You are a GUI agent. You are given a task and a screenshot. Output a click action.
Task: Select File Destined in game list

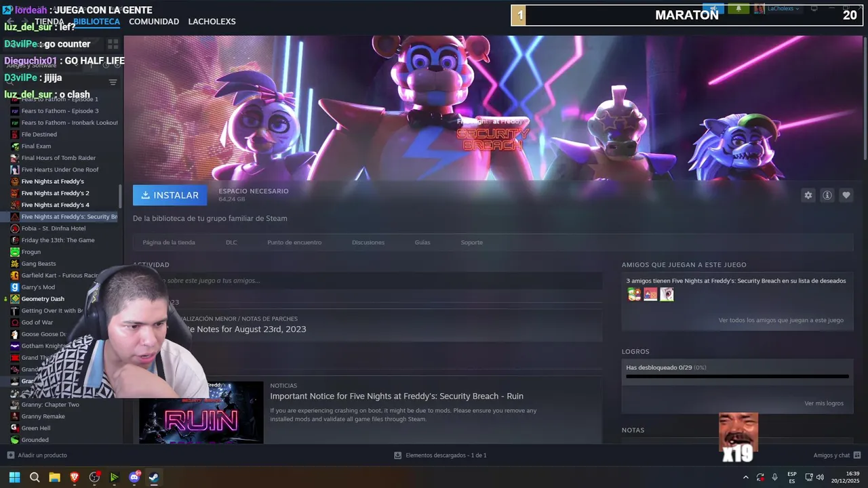pos(39,134)
